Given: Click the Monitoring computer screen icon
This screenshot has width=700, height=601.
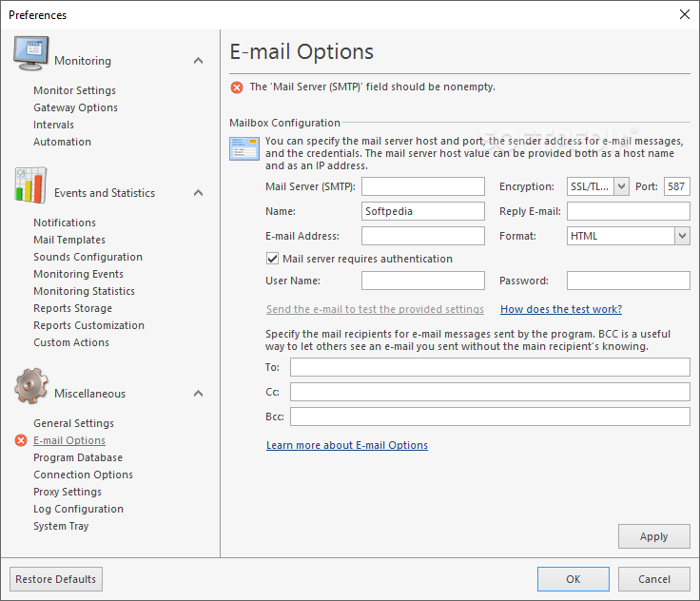Looking at the screenshot, I should coord(30,53).
